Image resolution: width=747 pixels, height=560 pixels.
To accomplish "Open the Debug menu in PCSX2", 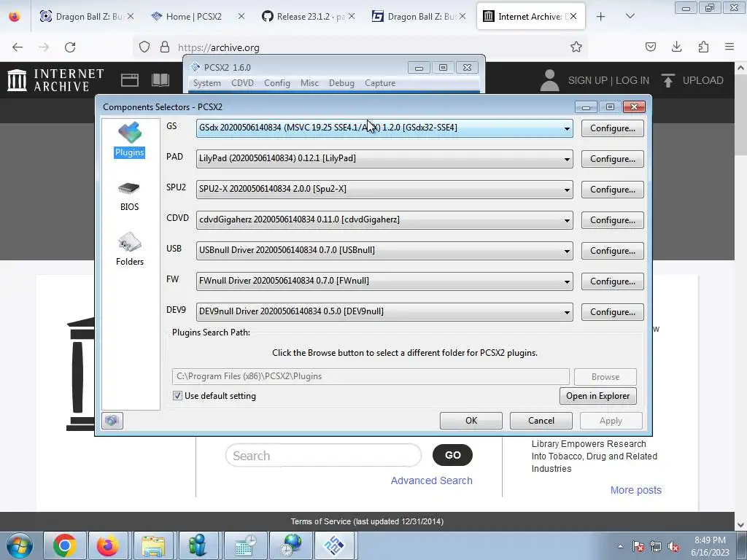I will coord(341,83).
